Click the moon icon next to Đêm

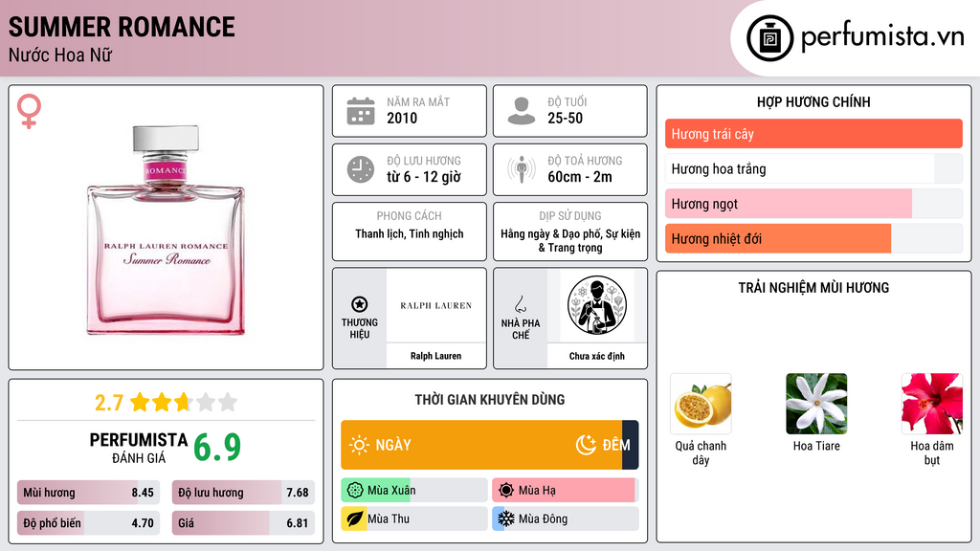click(x=586, y=445)
